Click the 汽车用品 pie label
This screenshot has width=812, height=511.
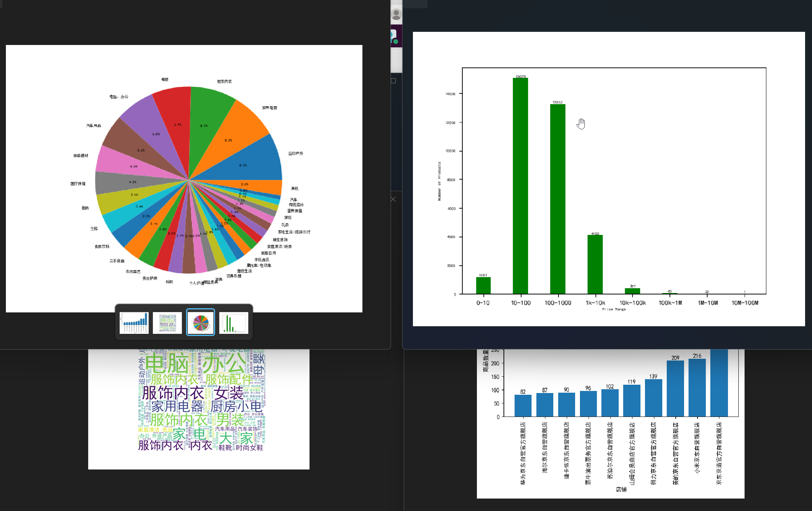pyautogui.click(x=93, y=125)
